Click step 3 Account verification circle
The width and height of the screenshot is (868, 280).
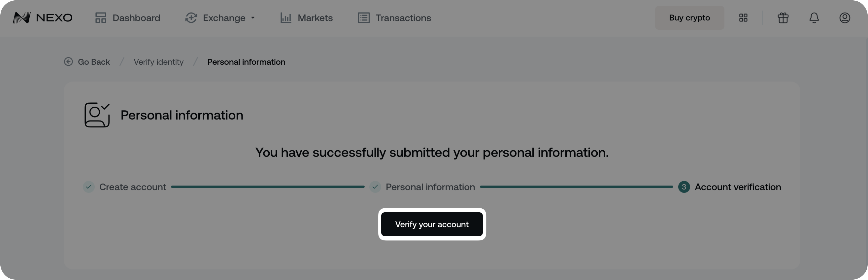[x=684, y=187]
